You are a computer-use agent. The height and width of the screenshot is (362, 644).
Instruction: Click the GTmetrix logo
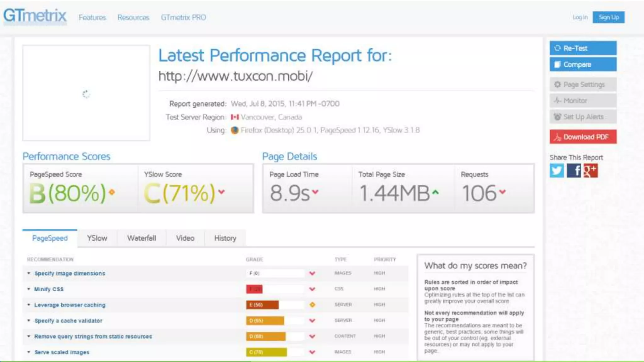(x=35, y=16)
